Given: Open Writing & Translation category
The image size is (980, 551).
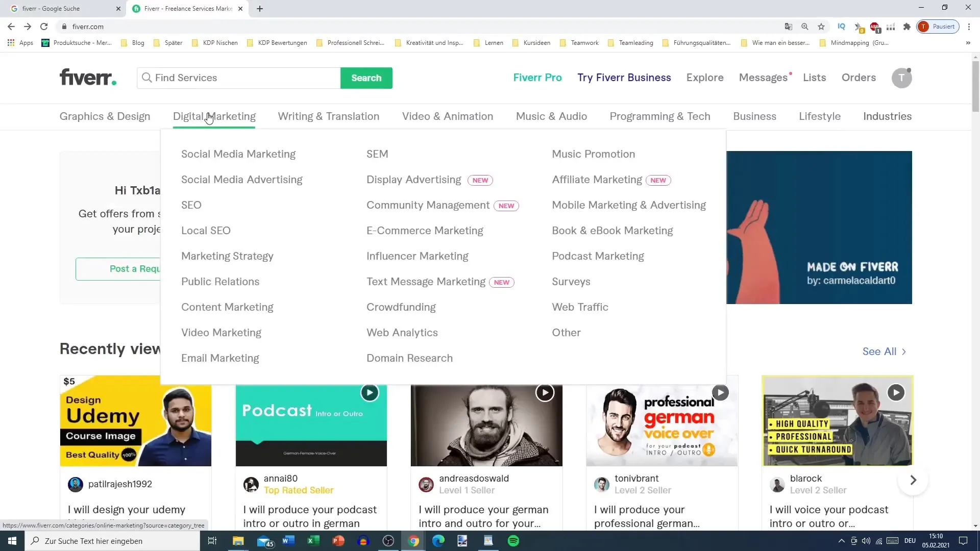Looking at the screenshot, I should point(328,116).
